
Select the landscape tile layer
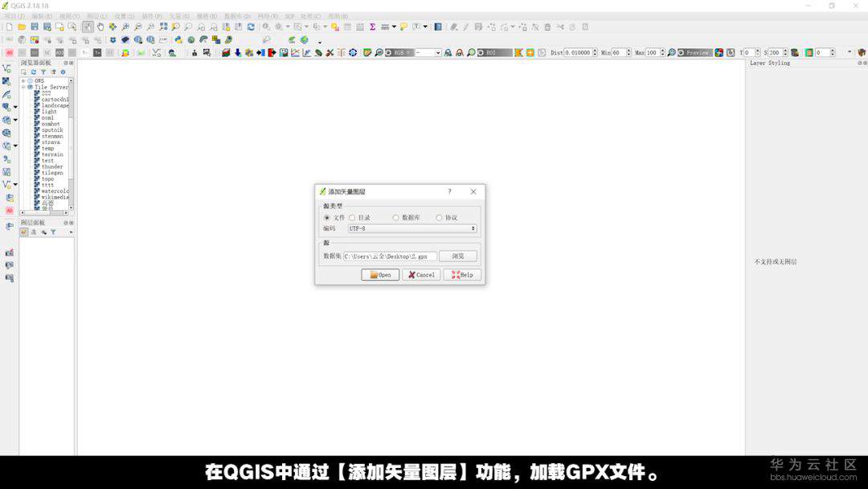click(x=55, y=105)
